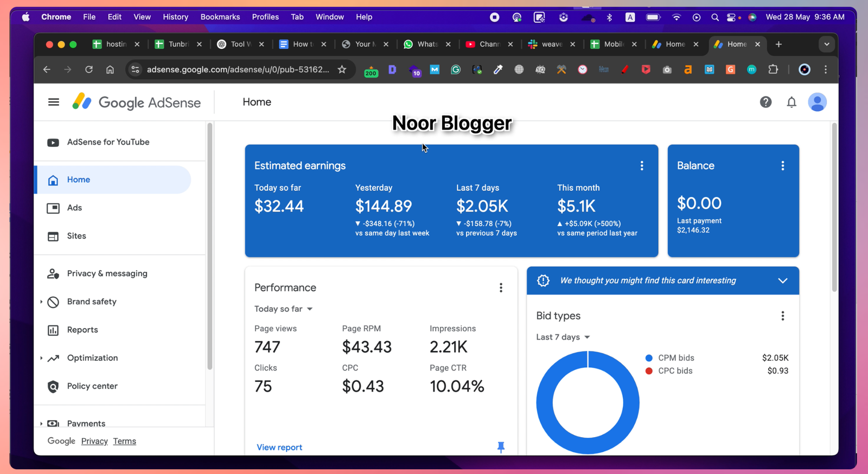Image resolution: width=868 pixels, height=474 pixels.
Task: Expand the Payments section arrow
Action: click(41, 424)
